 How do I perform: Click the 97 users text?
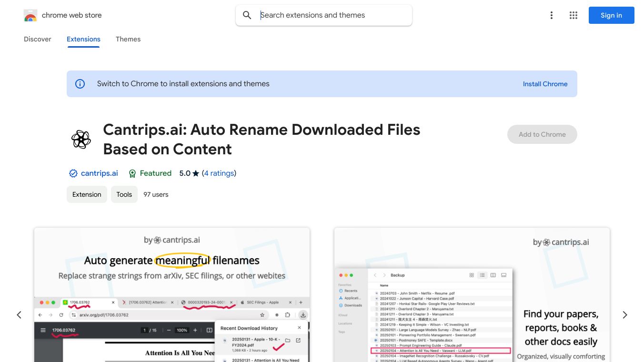pyautogui.click(x=156, y=194)
